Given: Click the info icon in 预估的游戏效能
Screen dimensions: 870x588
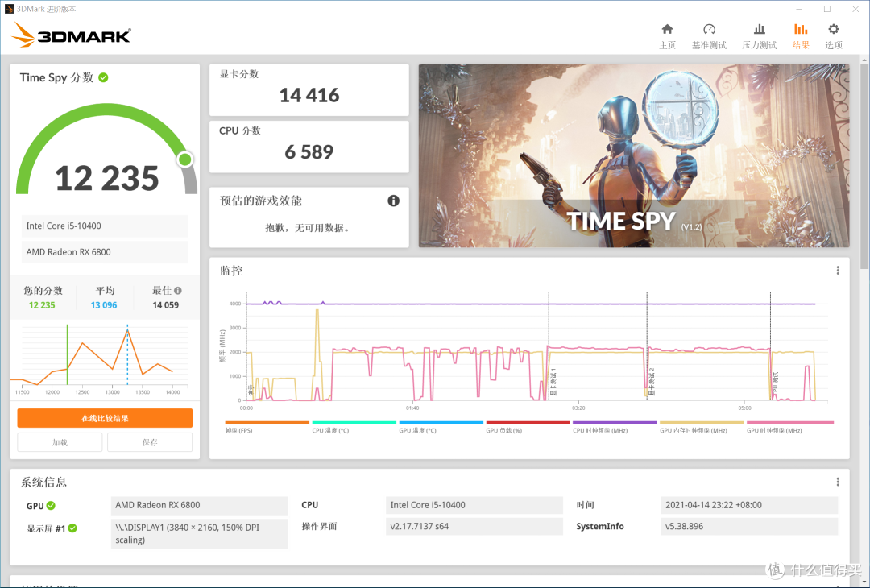Looking at the screenshot, I should [x=393, y=201].
